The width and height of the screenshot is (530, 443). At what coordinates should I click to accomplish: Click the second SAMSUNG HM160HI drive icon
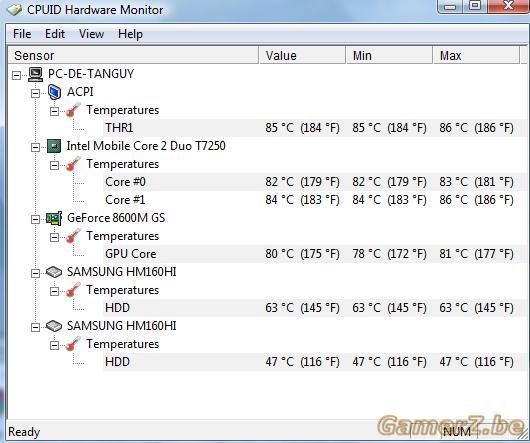click(54, 326)
